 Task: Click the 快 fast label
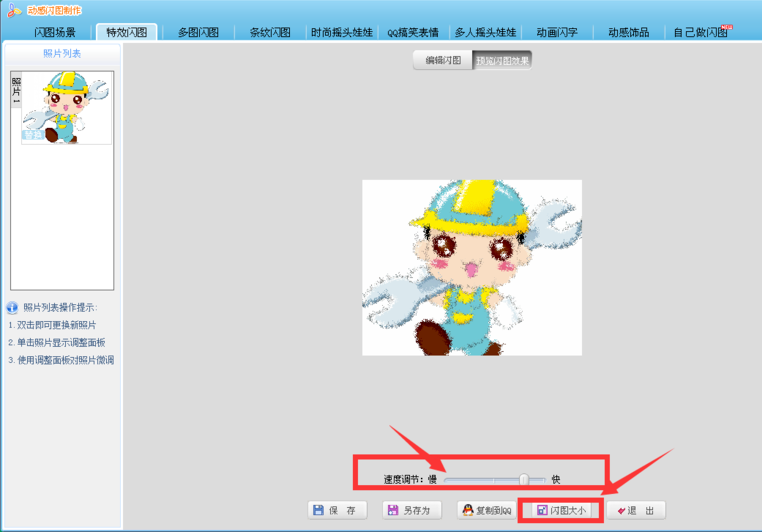[556, 480]
